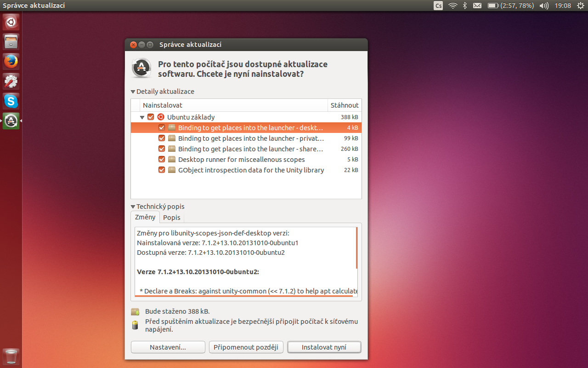
Task: Click the 19:08 clock indicator
Action: coord(563,6)
